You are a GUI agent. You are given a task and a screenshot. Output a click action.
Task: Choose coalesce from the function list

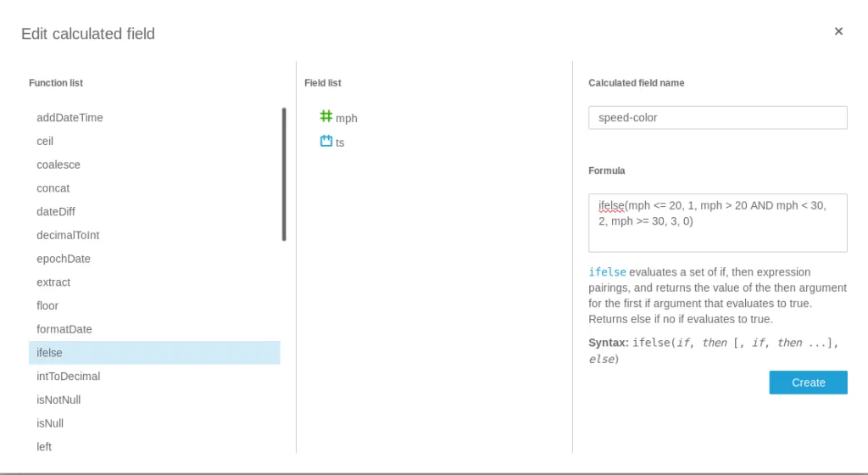pos(58,165)
